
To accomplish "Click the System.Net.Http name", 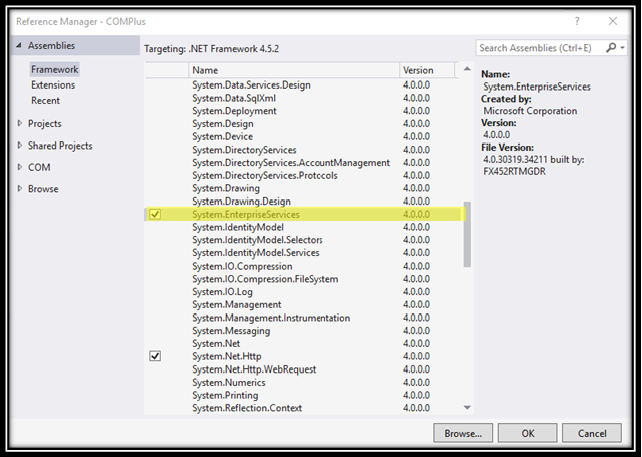I will click(x=226, y=356).
